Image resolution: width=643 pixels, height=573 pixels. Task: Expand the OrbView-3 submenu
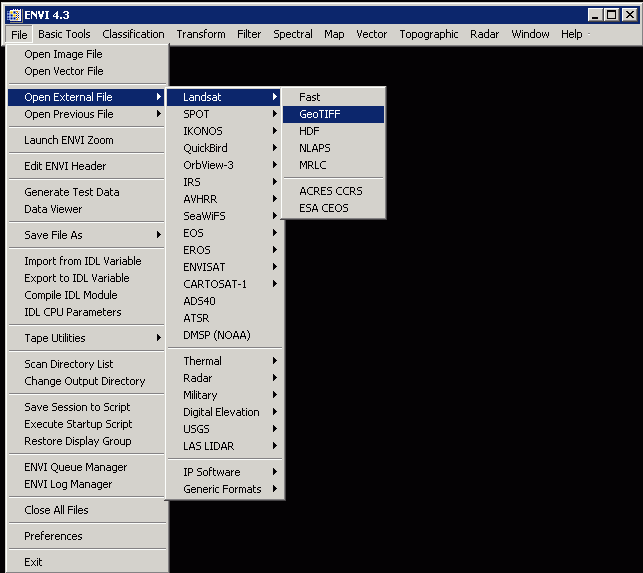[224, 165]
